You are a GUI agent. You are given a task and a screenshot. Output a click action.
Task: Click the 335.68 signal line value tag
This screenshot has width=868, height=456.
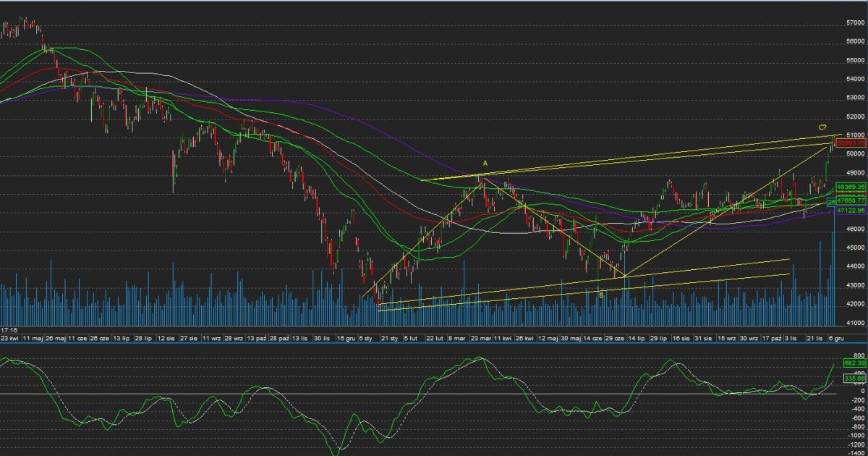point(854,378)
